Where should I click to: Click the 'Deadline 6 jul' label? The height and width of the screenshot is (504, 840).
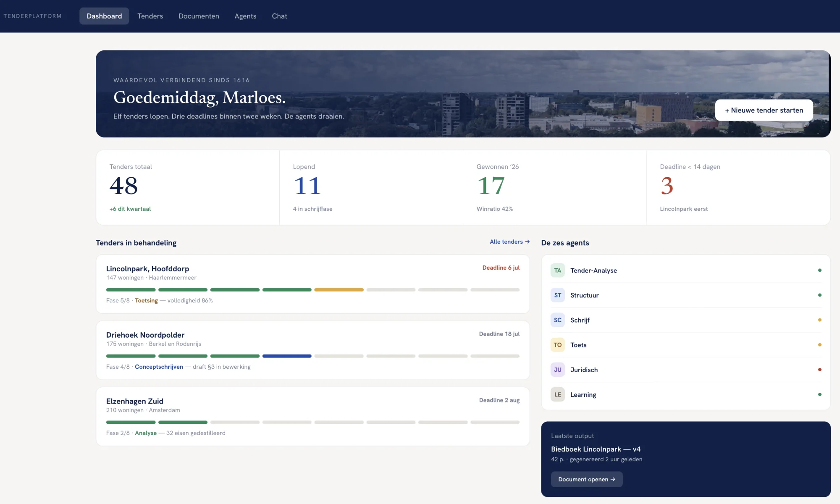click(x=501, y=268)
